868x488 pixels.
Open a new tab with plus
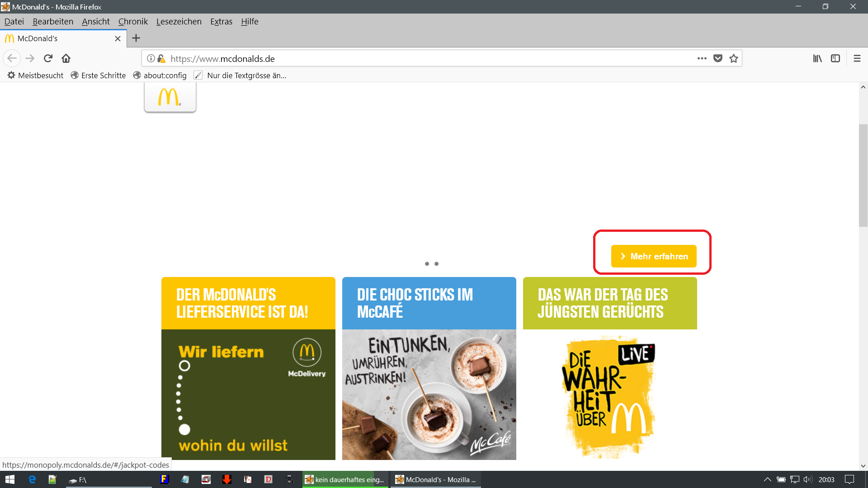point(136,38)
